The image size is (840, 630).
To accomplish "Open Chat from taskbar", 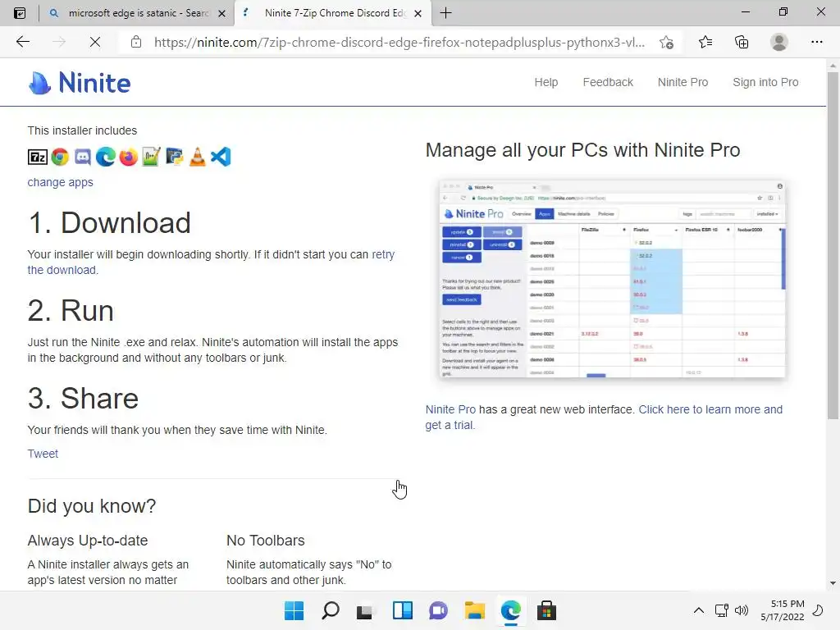I will click(x=438, y=610).
